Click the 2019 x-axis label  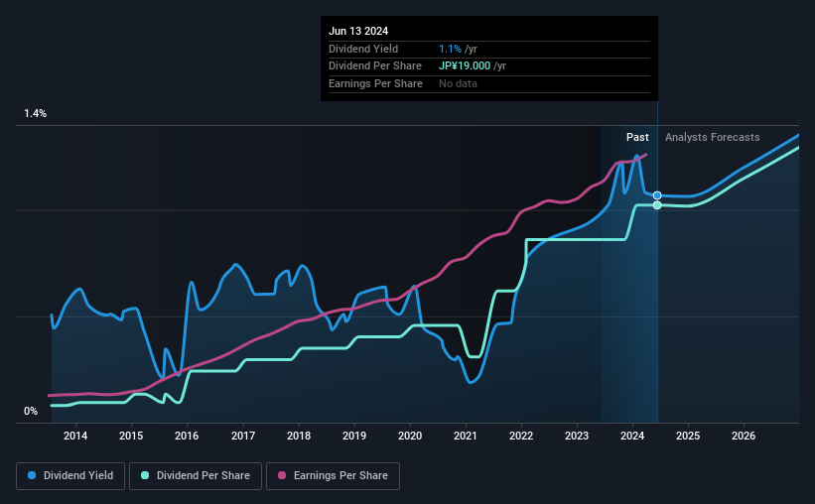pos(354,436)
